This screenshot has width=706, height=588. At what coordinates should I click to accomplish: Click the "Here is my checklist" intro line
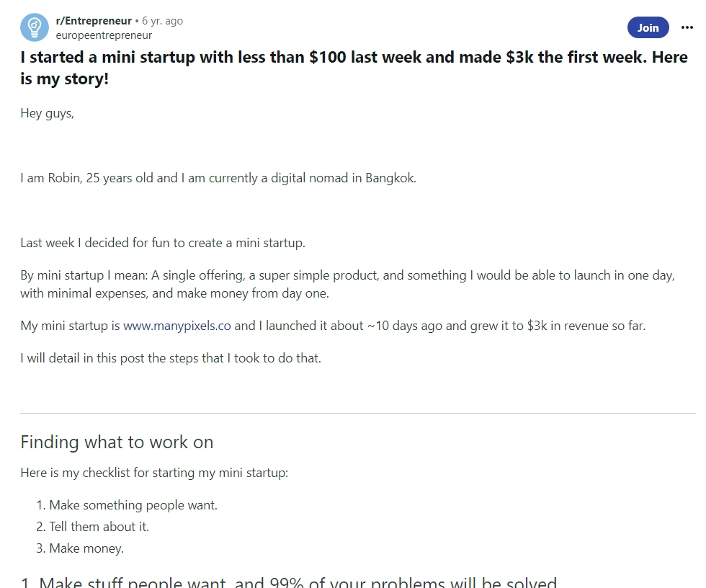[153, 473]
